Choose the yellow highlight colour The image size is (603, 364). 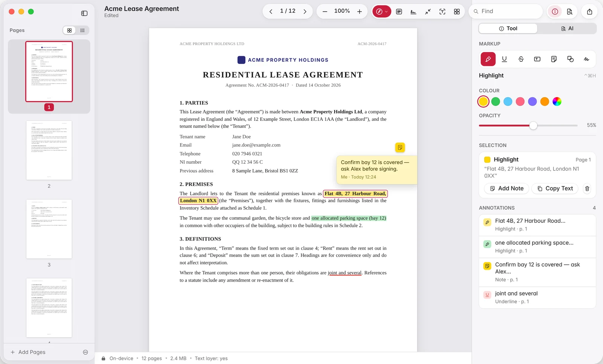coord(483,102)
